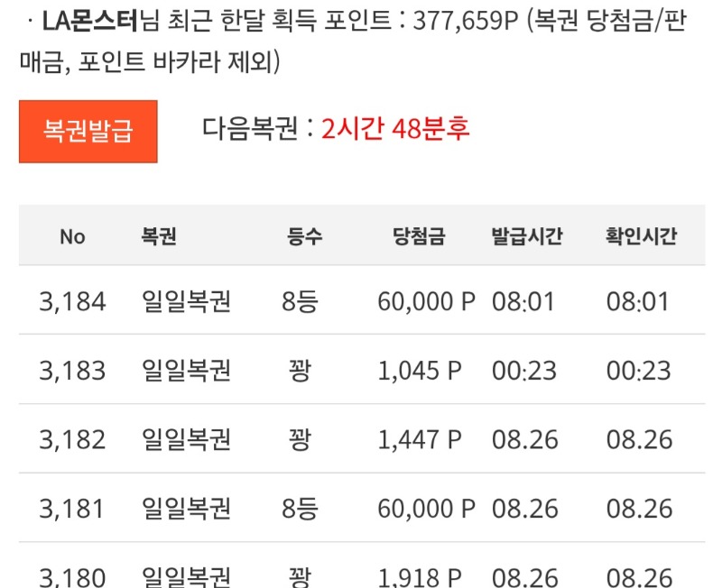Click the 발급시간 column header
The width and height of the screenshot is (722, 588).
pos(527,236)
